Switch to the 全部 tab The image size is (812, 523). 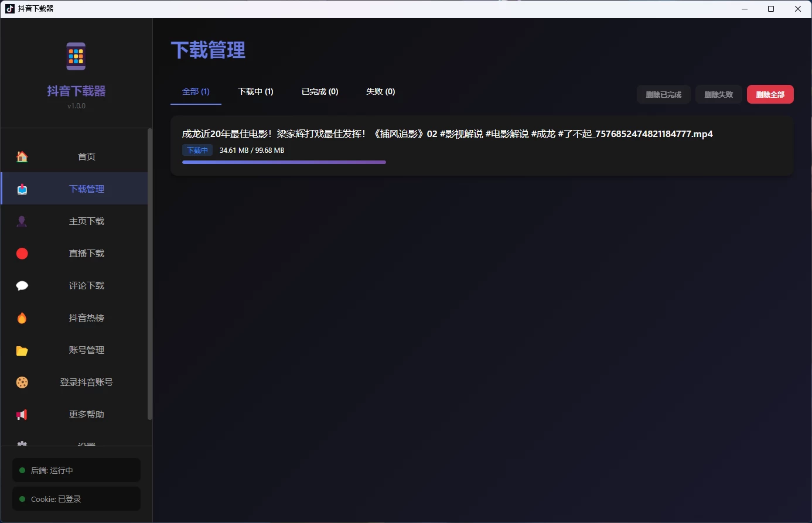click(196, 91)
